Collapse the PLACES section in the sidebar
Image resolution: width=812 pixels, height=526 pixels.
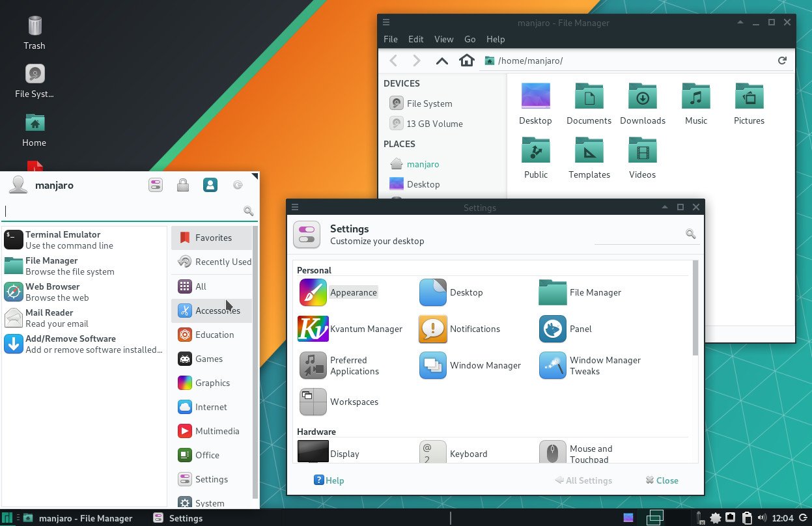point(399,144)
